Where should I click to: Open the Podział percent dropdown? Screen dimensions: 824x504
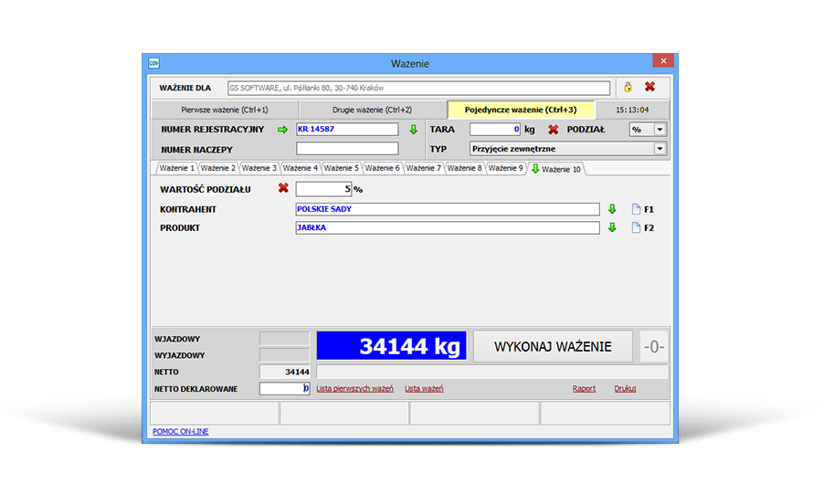[x=660, y=130]
